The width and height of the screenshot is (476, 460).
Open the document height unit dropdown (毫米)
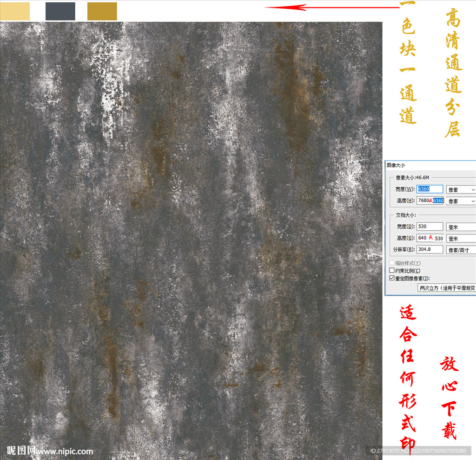461,239
